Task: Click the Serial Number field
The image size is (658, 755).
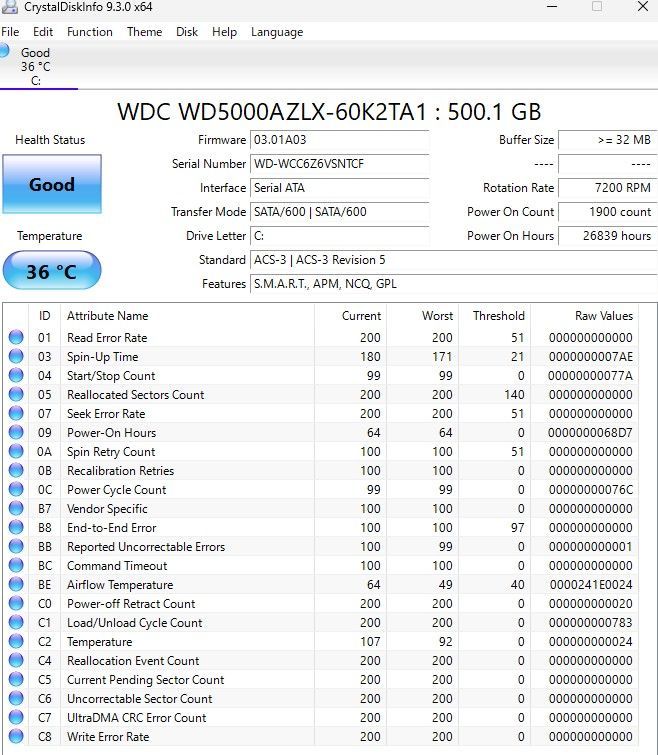Action: coord(339,164)
